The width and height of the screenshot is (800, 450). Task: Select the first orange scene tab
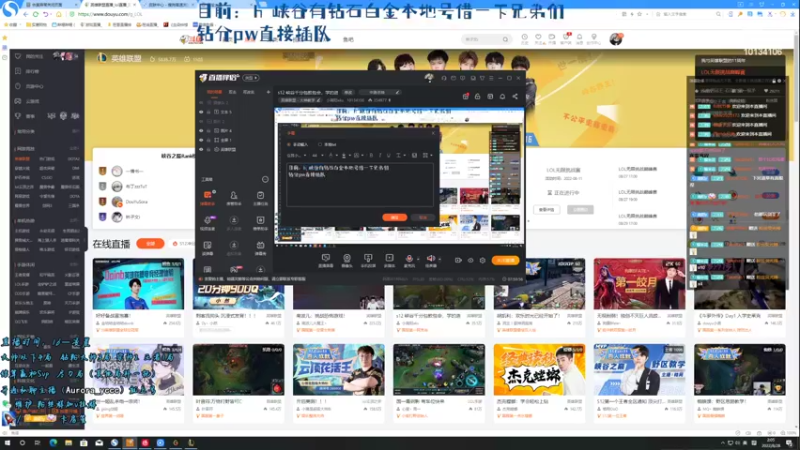[x=214, y=92]
